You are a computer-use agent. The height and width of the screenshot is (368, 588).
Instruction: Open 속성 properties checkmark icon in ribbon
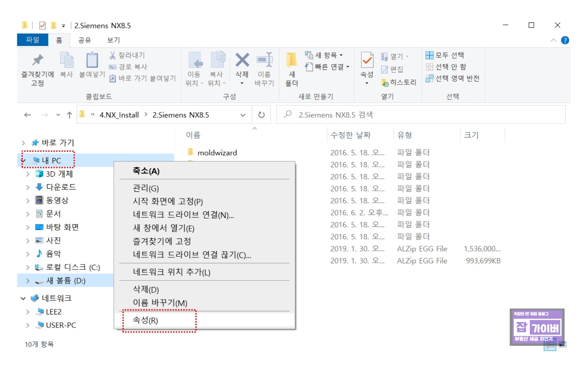[367, 60]
